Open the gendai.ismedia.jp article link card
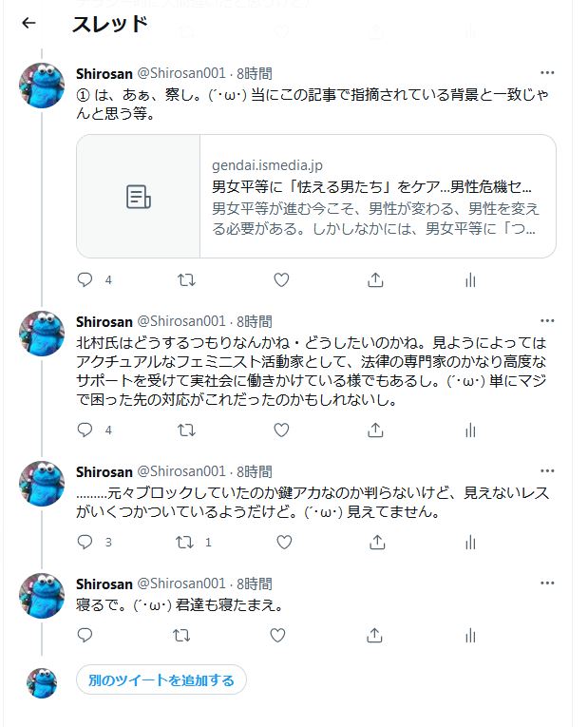This screenshot has height=727, width=588. click(x=316, y=196)
